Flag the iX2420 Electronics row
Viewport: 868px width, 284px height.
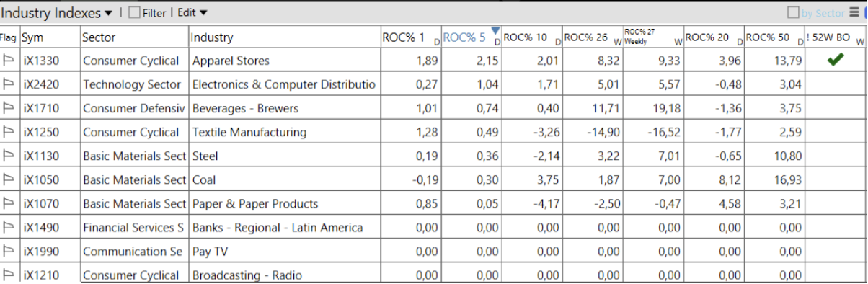tap(9, 84)
